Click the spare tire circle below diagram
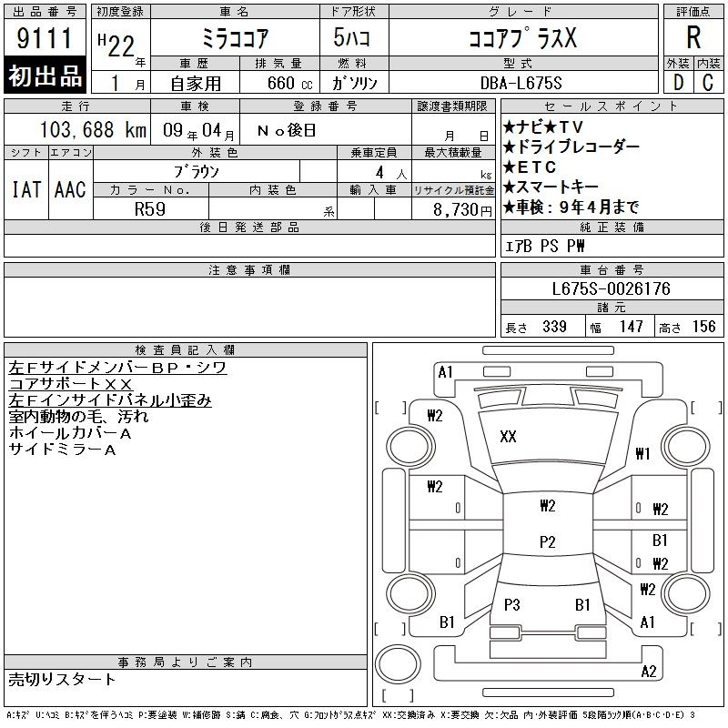The height and width of the screenshot is (728, 728). [x=398, y=664]
